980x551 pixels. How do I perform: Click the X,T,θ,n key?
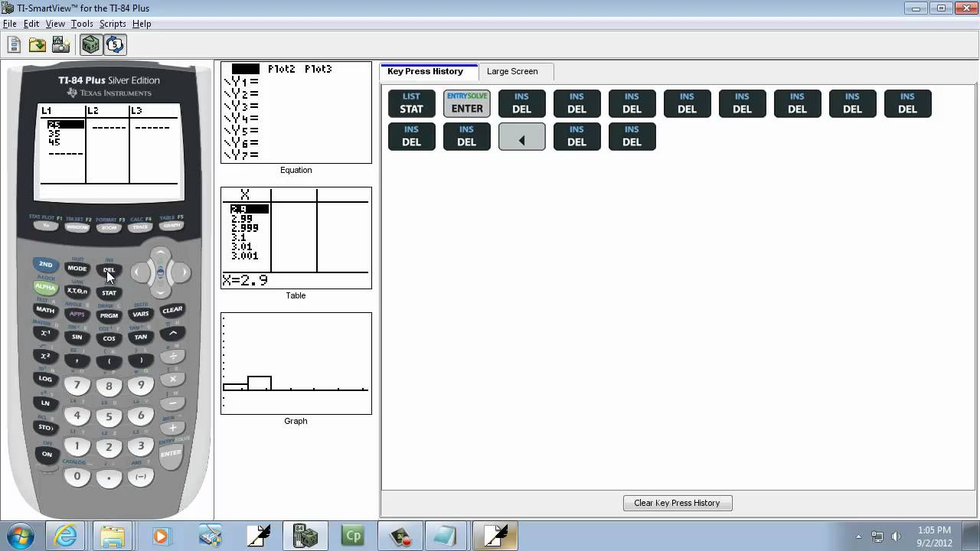(77, 291)
